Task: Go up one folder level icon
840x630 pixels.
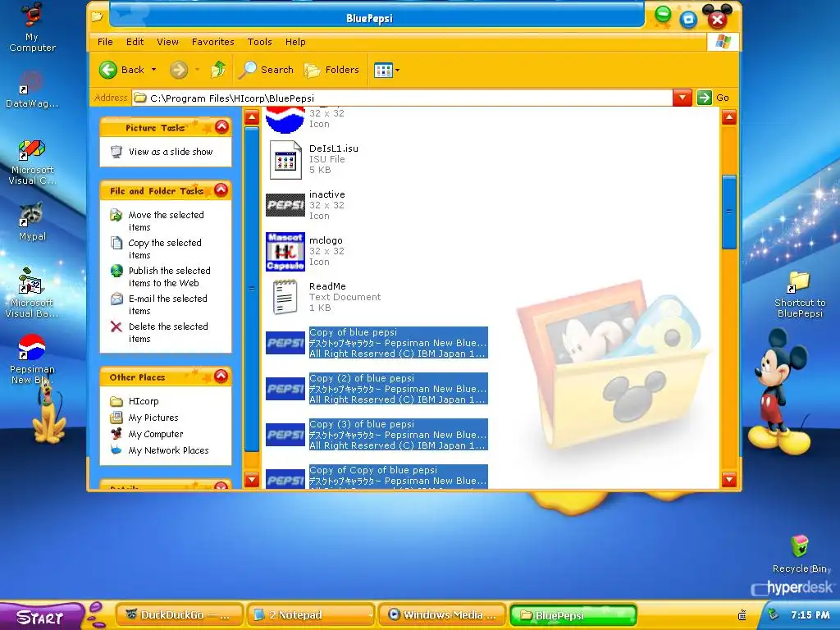Action: click(x=218, y=70)
